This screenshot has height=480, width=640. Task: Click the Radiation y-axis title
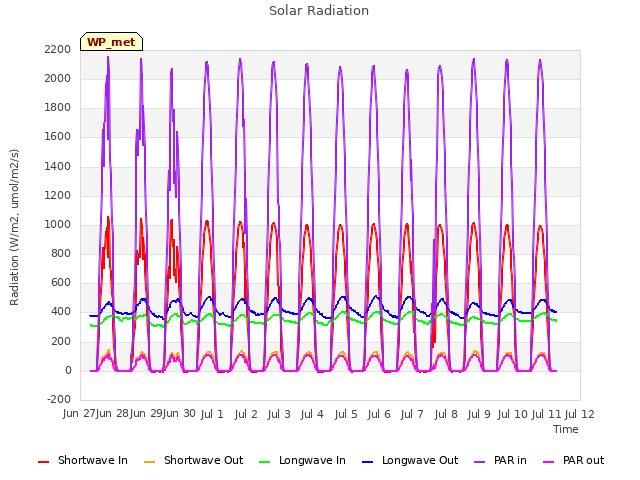[x=14, y=227]
